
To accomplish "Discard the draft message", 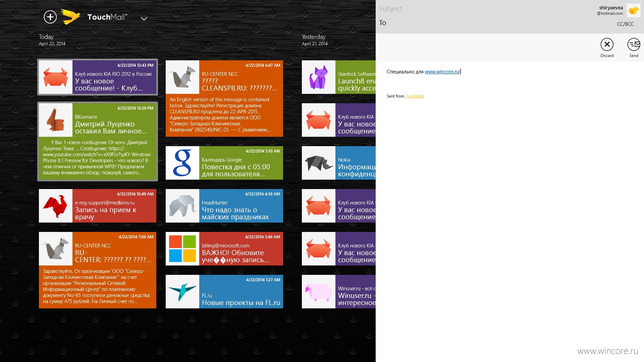I will pyautogui.click(x=607, y=48).
